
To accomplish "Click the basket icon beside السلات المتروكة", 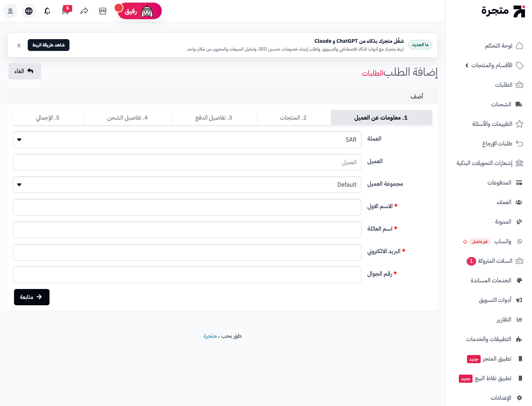I will (x=519, y=261).
